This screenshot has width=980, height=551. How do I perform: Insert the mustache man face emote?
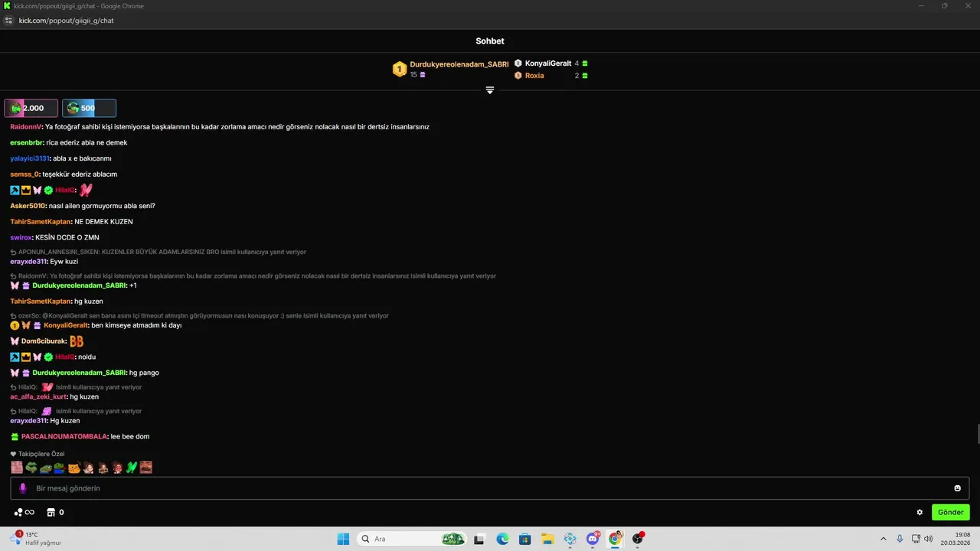[x=146, y=467]
